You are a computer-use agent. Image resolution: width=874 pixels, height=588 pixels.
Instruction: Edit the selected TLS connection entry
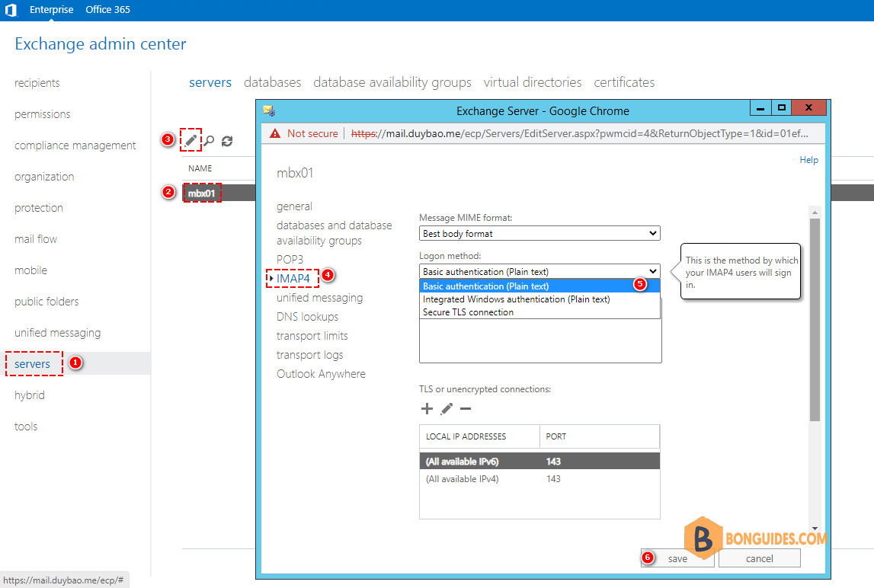pos(447,408)
